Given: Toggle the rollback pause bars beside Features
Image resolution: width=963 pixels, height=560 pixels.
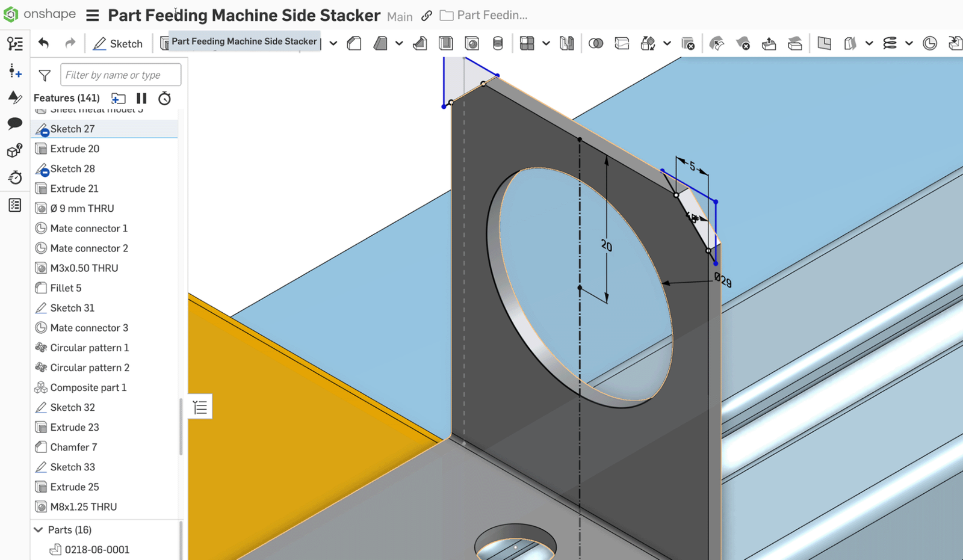Looking at the screenshot, I should tap(141, 98).
